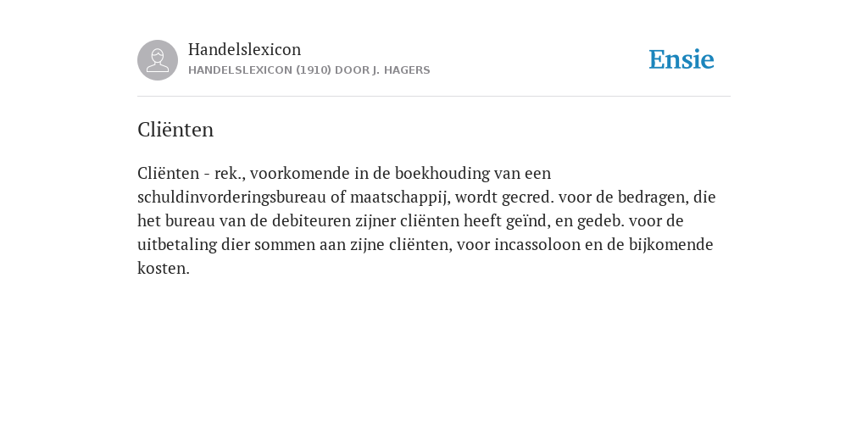Click subtitle Handelslexicon (1910) door J. Hagers
The width and height of the screenshot is (868, 434).
[x=309, y=70]
